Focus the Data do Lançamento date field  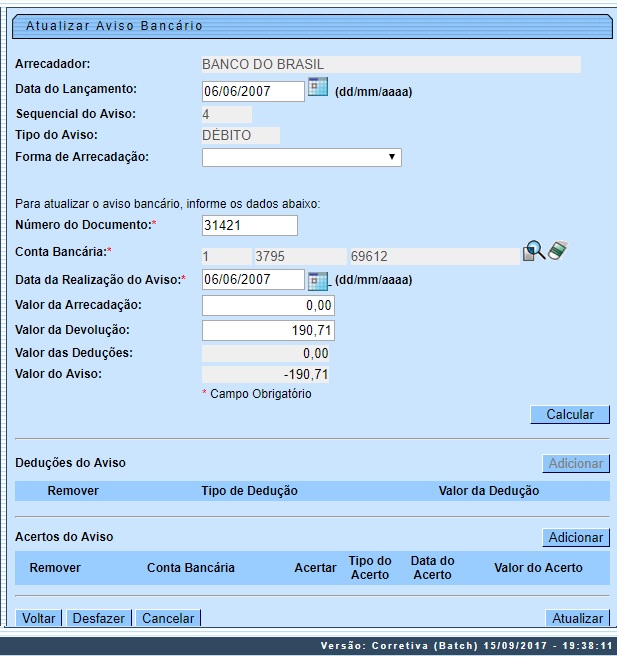(x=253, y=91)
